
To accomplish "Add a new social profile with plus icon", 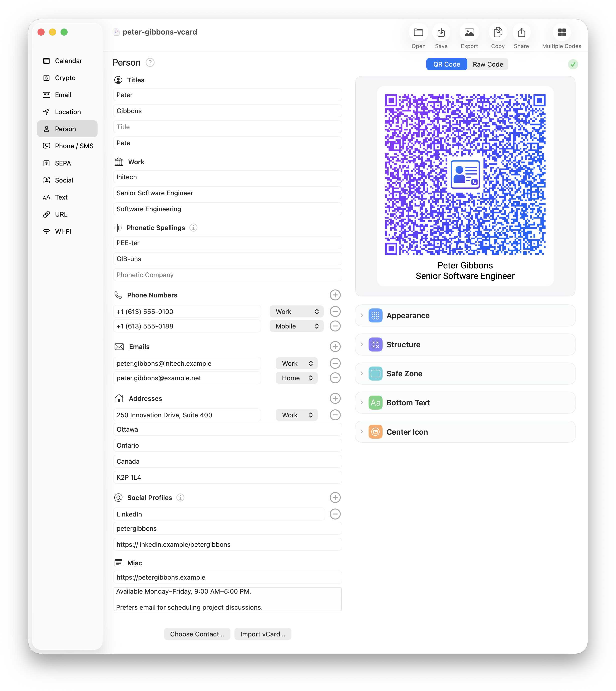I will [x=335, y=497].
